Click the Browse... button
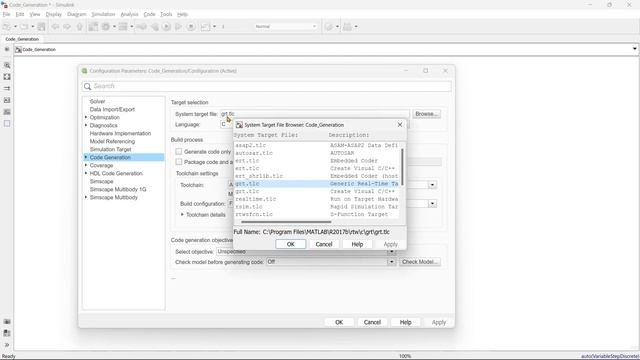This screenshot has width=640, height=360. [426, 114]
